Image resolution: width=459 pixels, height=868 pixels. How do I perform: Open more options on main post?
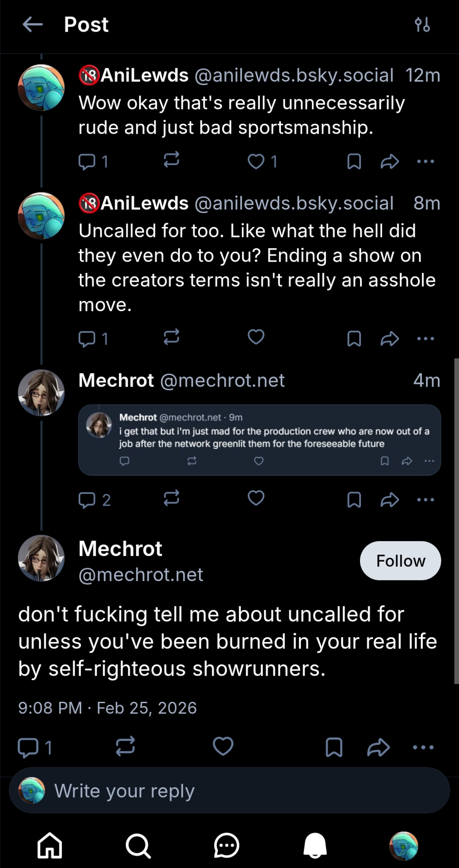423,747
